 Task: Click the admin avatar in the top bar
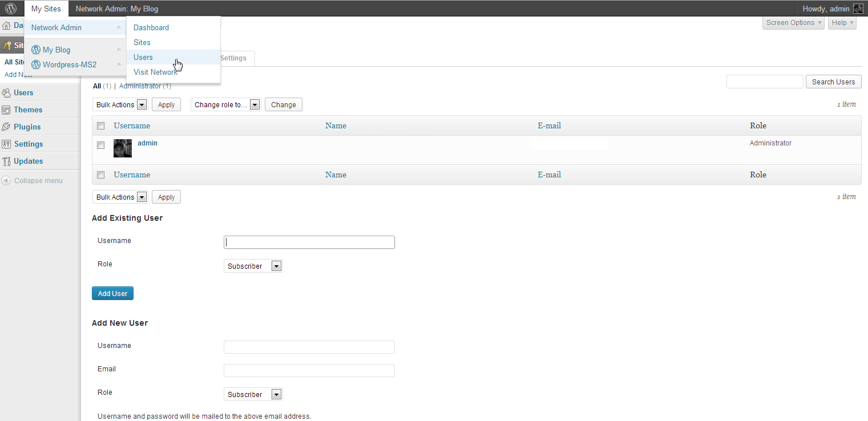point(858,9)
